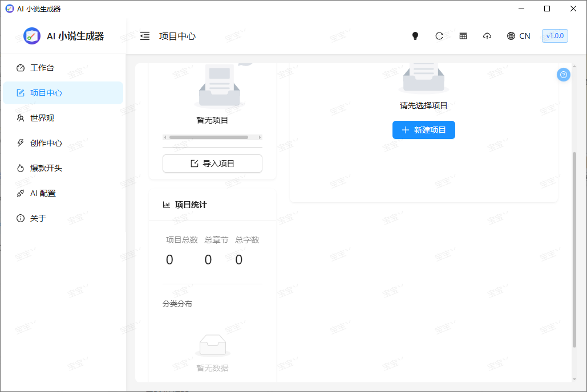Click the globe icon next to CN

click(x=511, y=35)
